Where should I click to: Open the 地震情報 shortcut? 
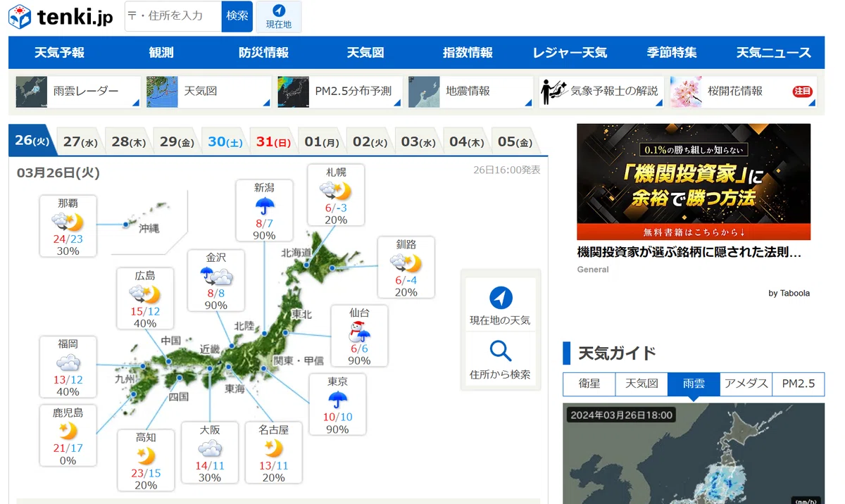point(471,92)
